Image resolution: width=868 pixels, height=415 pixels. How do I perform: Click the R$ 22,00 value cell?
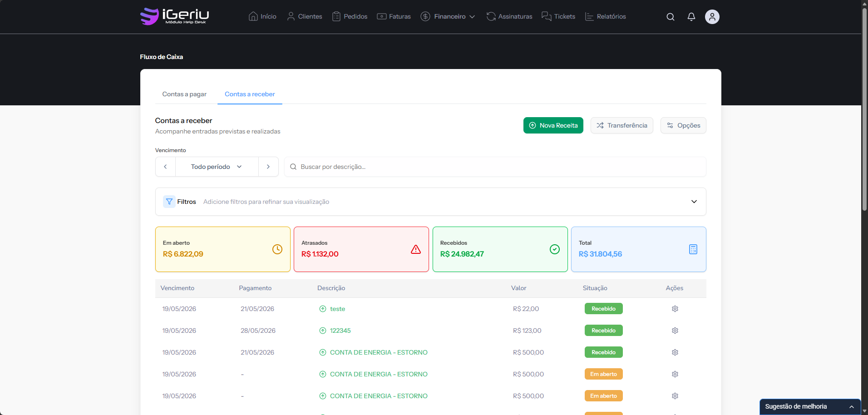pos(526,309)
